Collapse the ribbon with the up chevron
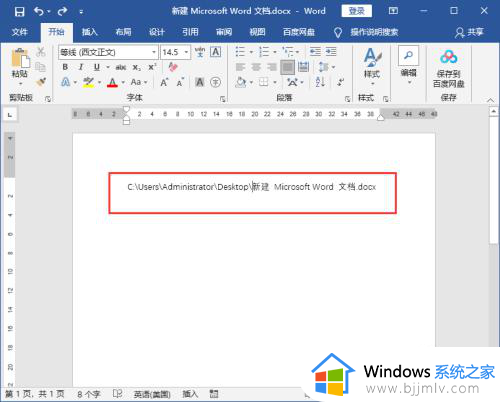 490,100
